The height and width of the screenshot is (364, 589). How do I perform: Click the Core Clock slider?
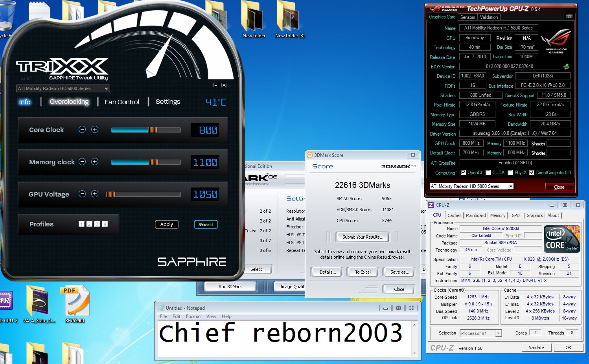click(146, 130)
